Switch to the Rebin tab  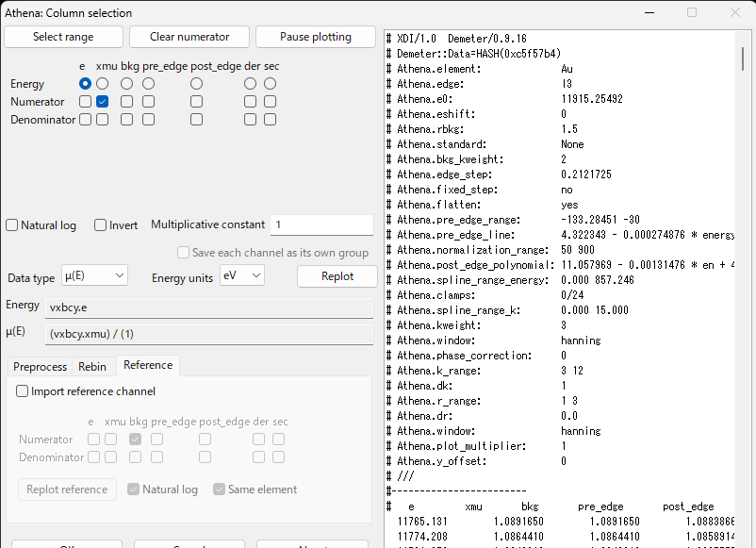tap(92, 367)
